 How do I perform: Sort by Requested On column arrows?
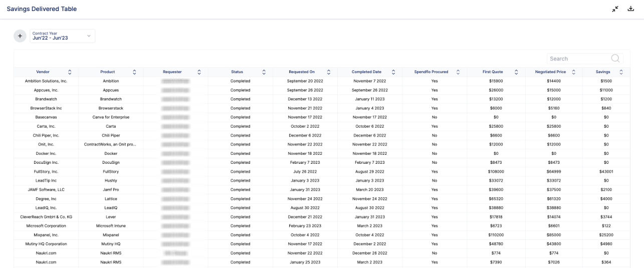coord(329,72)
